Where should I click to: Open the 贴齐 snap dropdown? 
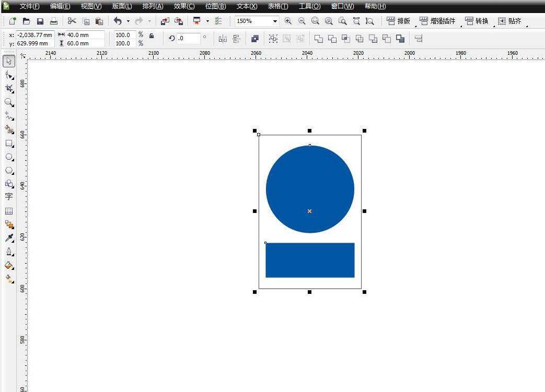pyautogui.click(x=509, y=21)
